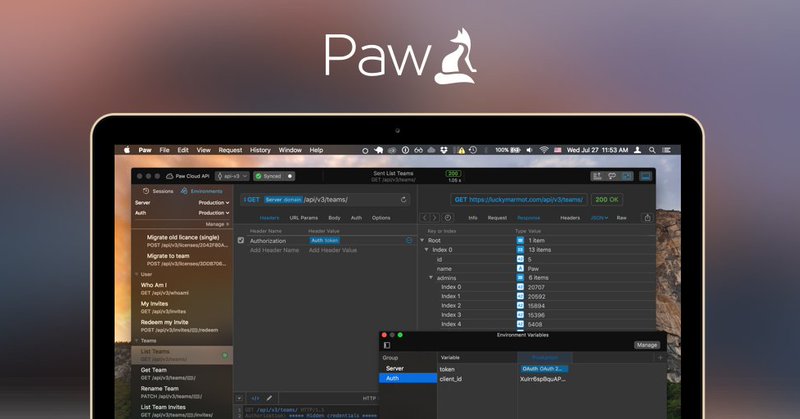
Task: Collapse the Teams group in sidebar
Action: click(137, 340)
